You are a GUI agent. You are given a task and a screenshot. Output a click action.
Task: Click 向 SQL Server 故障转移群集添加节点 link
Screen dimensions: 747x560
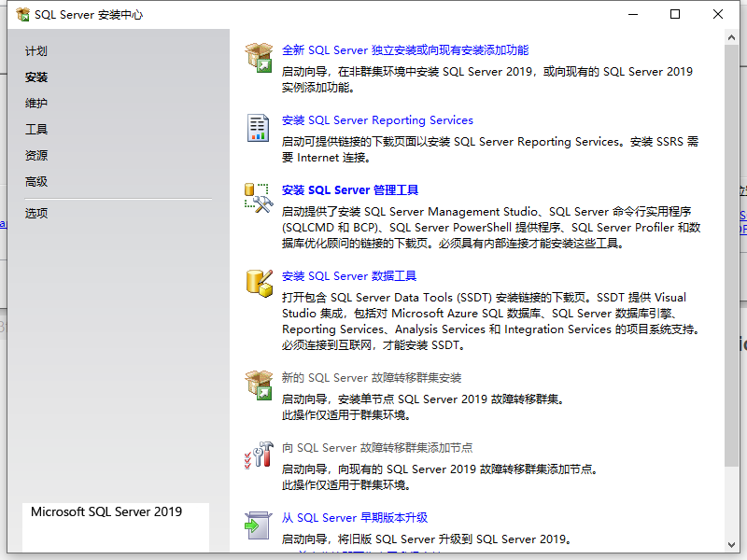tap(377, 448)
